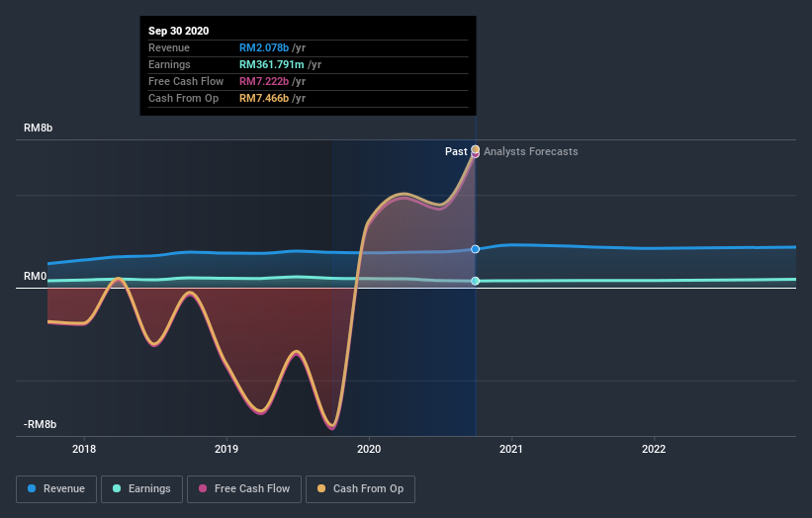Click the RM0 y-axis label
Viewport: 812px width, 518px height.
36,277
